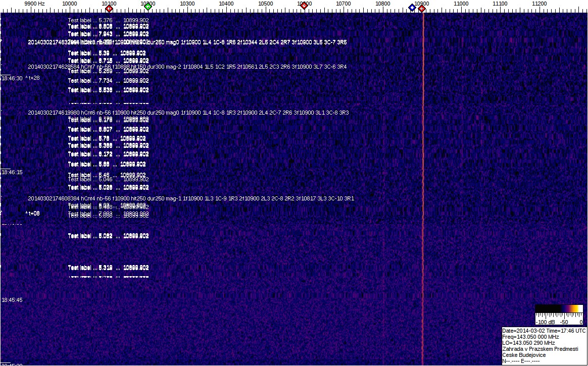Click the event line starting 20140302174608384

coord(191,198)
